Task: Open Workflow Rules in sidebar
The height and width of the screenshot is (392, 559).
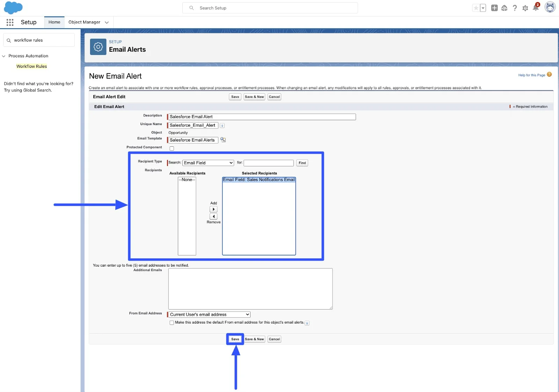Action: [31, 66]
